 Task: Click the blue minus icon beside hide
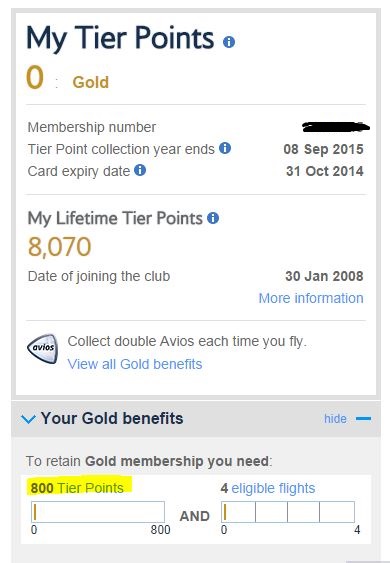(x=363, y=419)
